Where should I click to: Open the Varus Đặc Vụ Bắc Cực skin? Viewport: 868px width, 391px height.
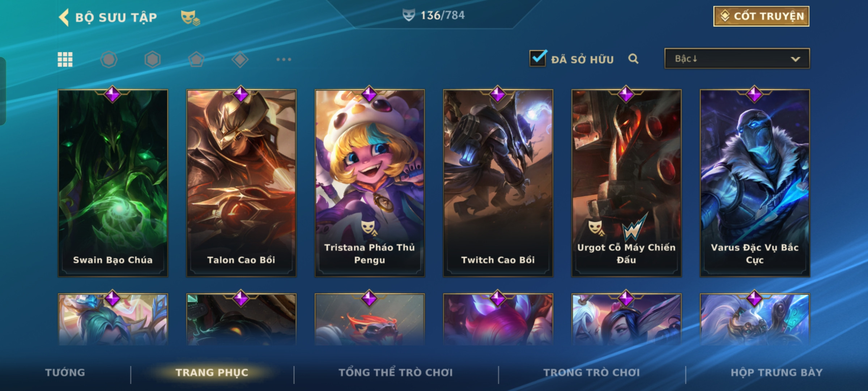point(755,183)
